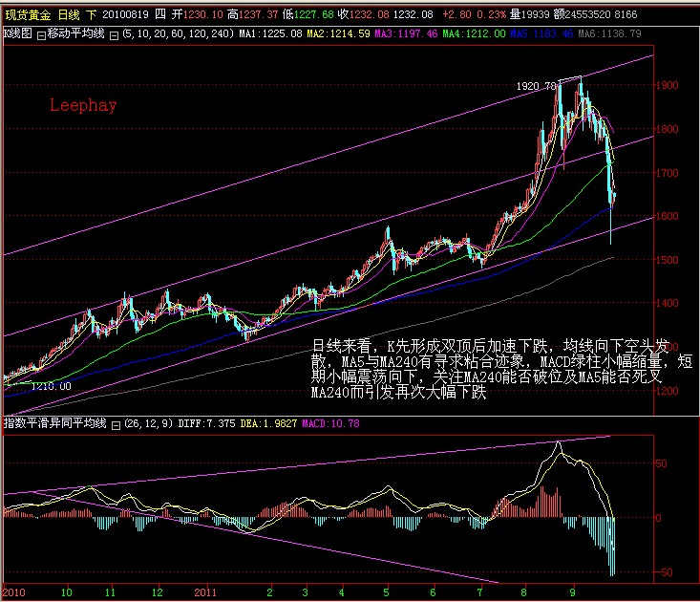Edit MACD parameters (26,12,9)

pyautogui.click(x=146, y=423)
